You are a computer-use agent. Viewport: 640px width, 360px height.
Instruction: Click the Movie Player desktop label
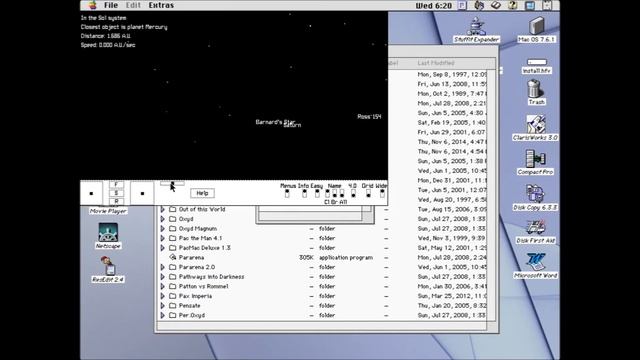coord(108,211)
